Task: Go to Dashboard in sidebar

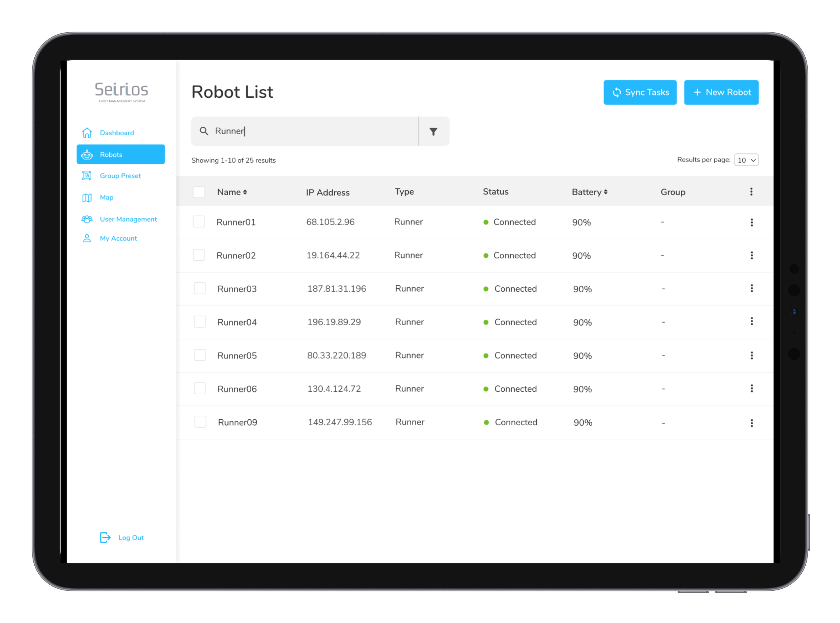Action: (117, 133)
